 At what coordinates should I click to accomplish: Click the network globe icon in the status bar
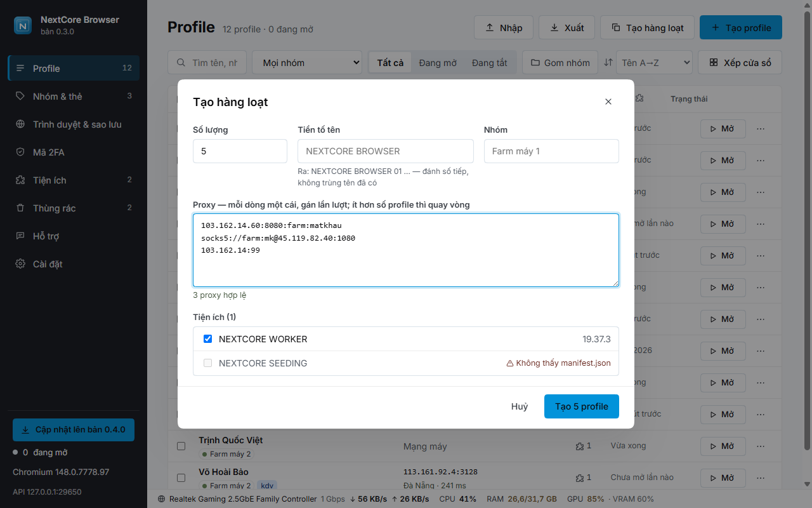click(x=162, y=499)
